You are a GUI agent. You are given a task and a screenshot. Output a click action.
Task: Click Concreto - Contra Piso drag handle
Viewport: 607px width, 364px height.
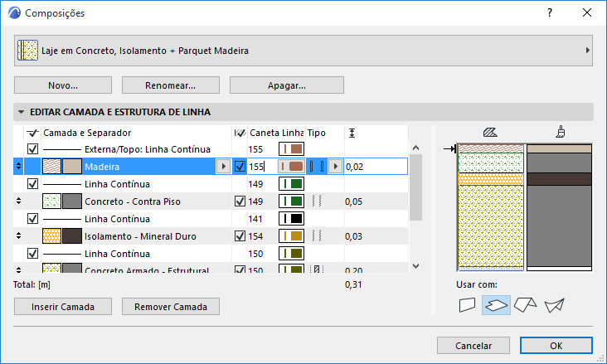click(18, 201)
